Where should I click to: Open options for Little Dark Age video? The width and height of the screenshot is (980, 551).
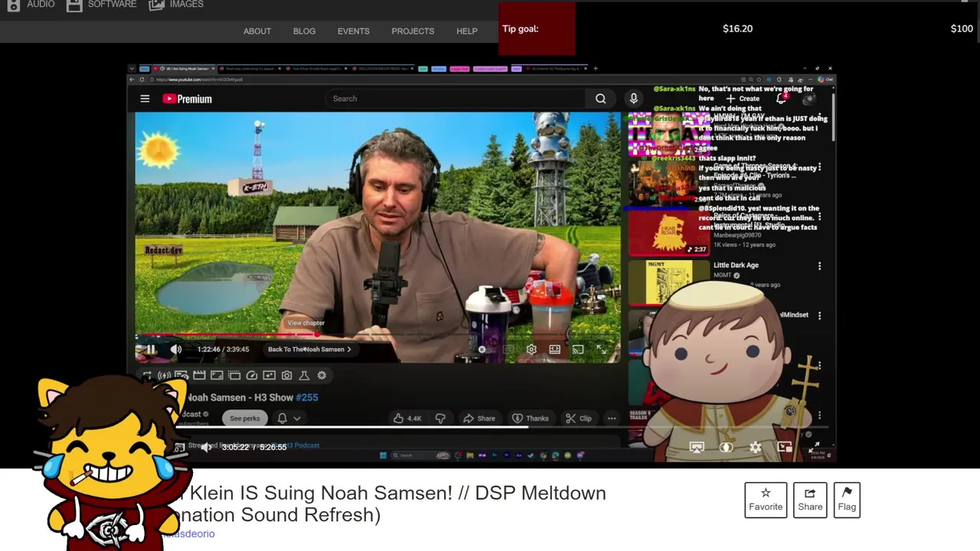pyautogui.click(x=819, y=266)
